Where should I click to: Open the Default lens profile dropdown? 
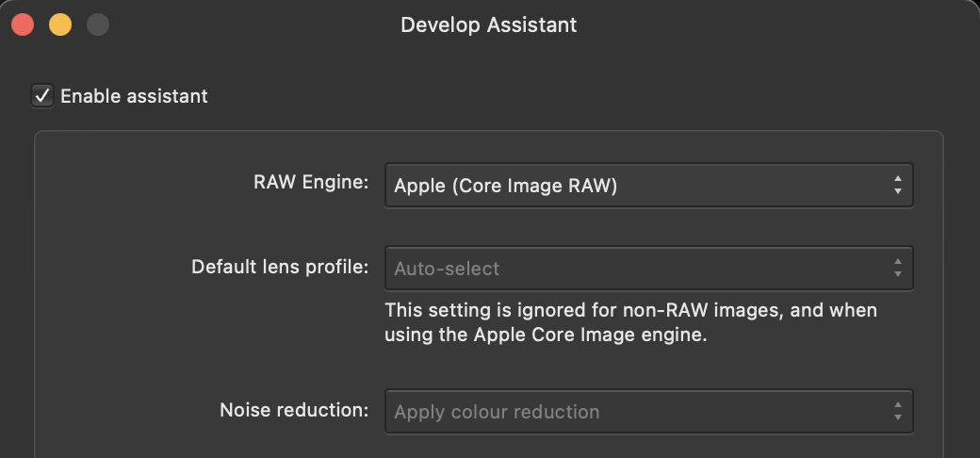point(648,268)
